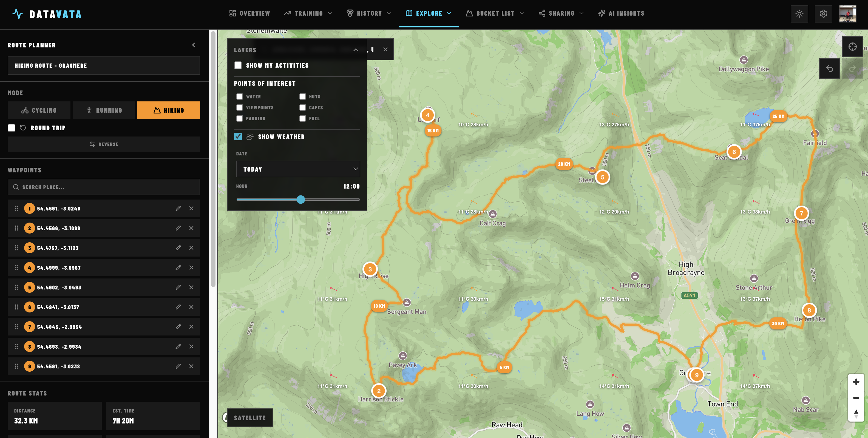Screen dimensions: 868x438
Task: Go to the Overview tab
Action: tap(250, 13)
